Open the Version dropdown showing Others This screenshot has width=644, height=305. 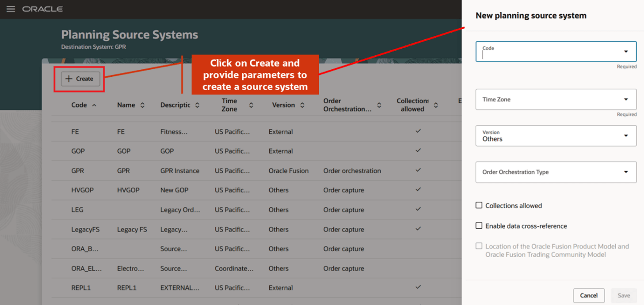tap(626, 136)
